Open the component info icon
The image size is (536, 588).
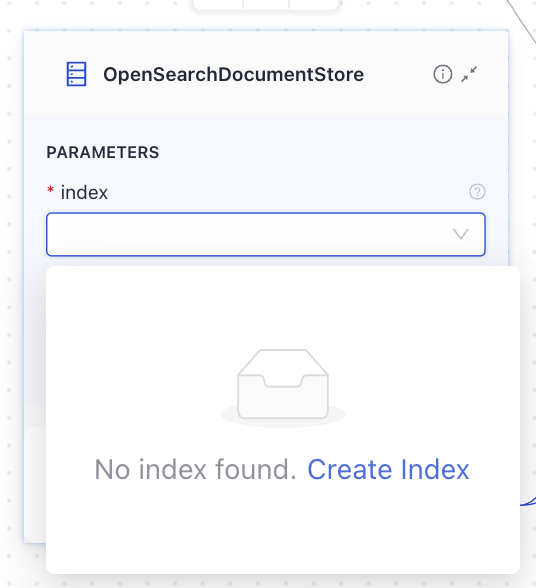pyautogui.click(x=443, y=74)
